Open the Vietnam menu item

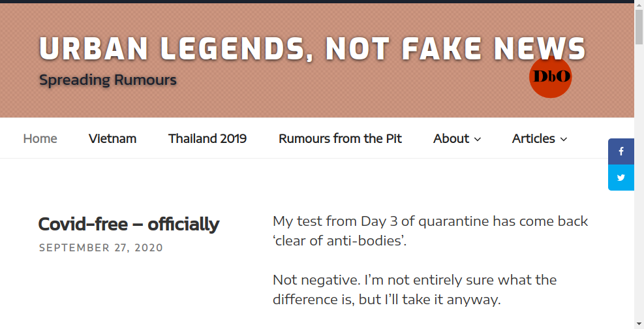point(112,138)
